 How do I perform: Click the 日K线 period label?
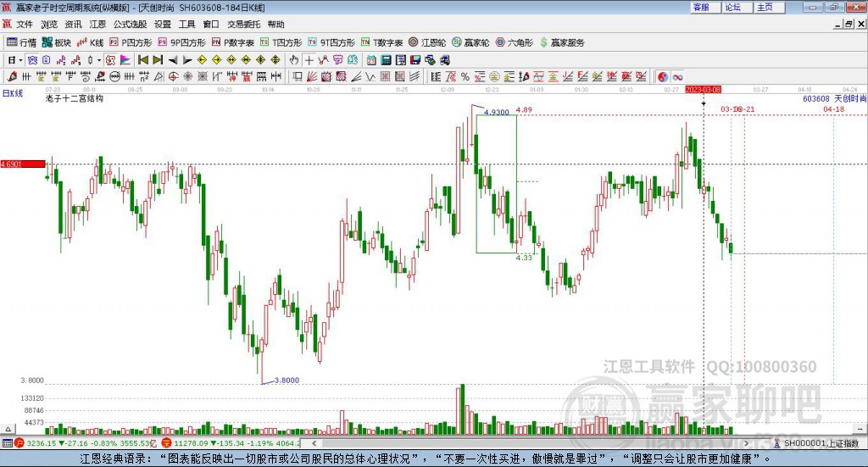click(x=13, y=93)
